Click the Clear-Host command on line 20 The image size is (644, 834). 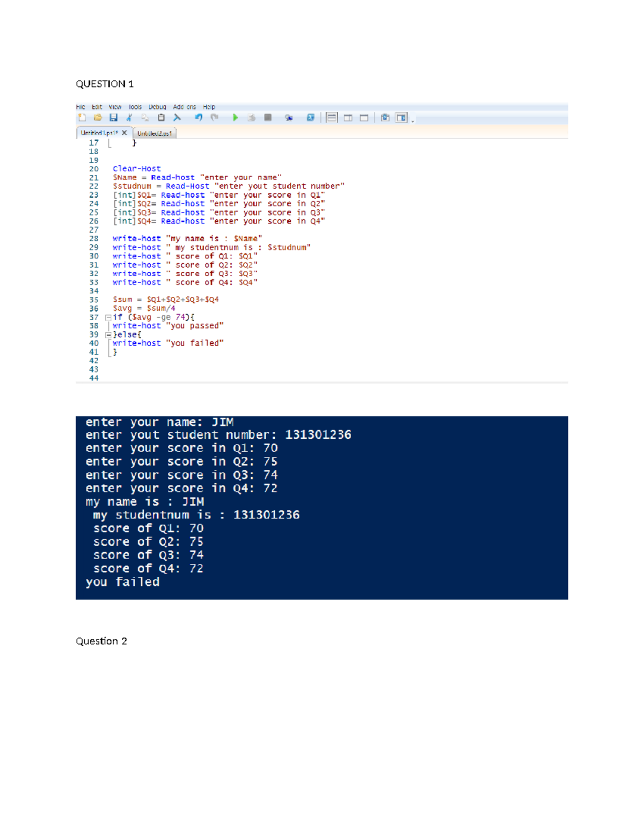[x=137, y=169]
